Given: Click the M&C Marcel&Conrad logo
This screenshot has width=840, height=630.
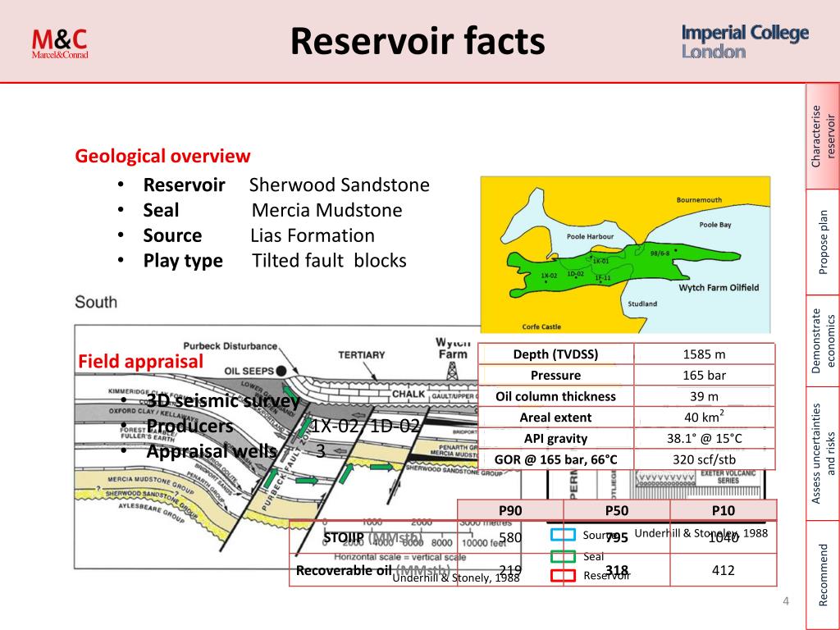Looking at the screenshot, I should point(59,43).
